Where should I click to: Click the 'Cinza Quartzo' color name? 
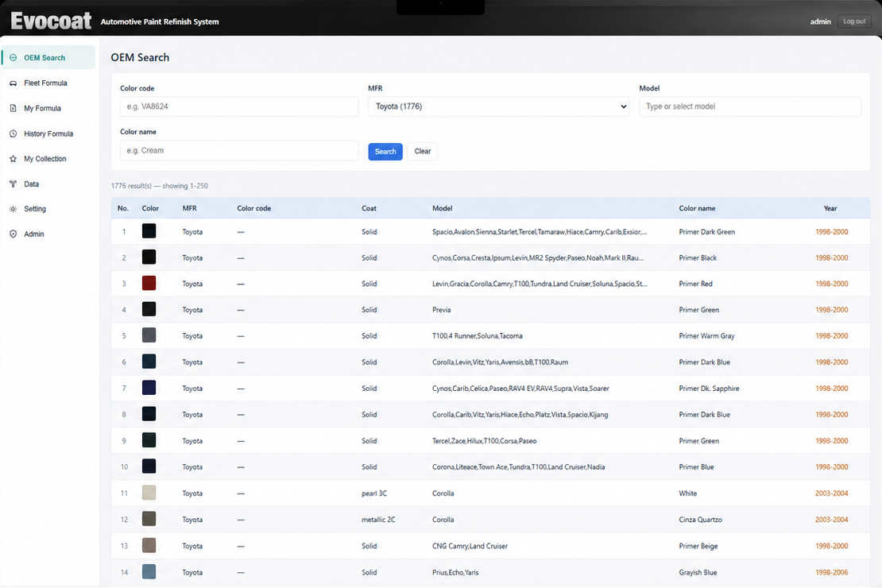coord(700,520)
